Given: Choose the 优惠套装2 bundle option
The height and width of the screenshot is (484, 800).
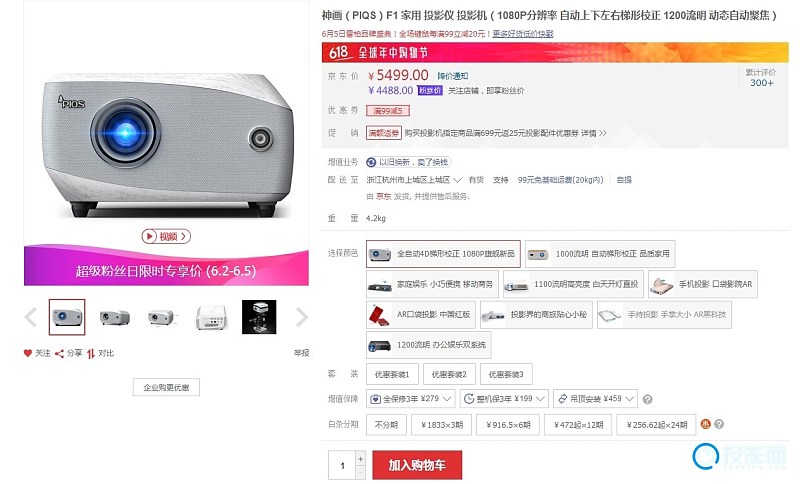Looking at the screenshot, I should tap(449, 374).
